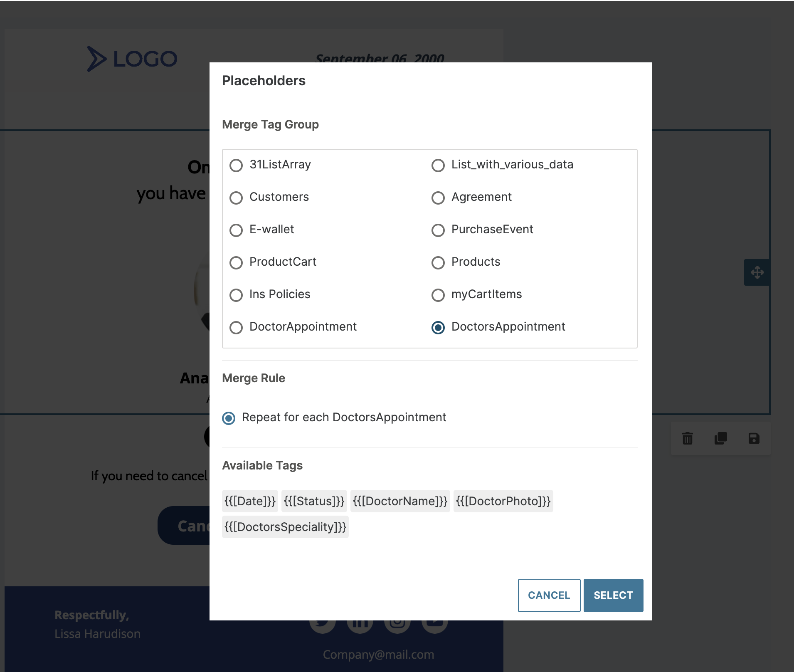Click the Company@mail.com email link
The width and height of the screenshot is (794, 672).
tap(378, 654)
